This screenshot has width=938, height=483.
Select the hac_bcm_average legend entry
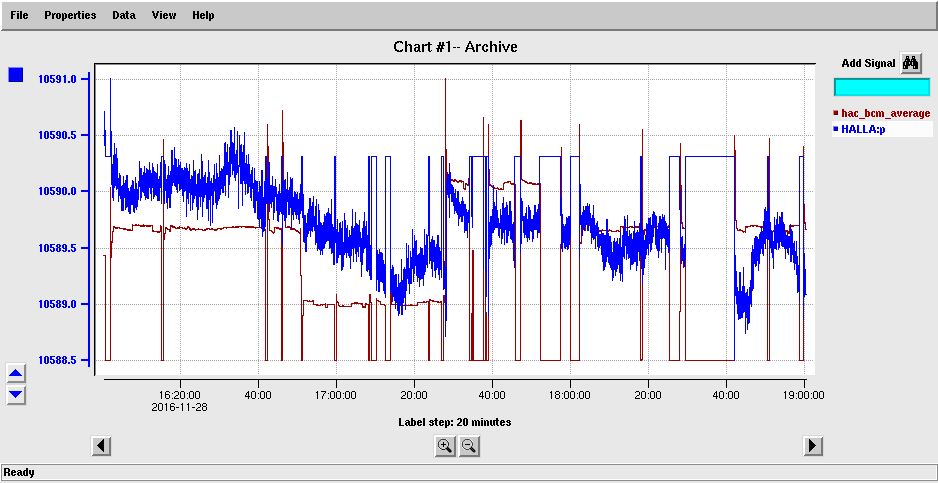882,113
